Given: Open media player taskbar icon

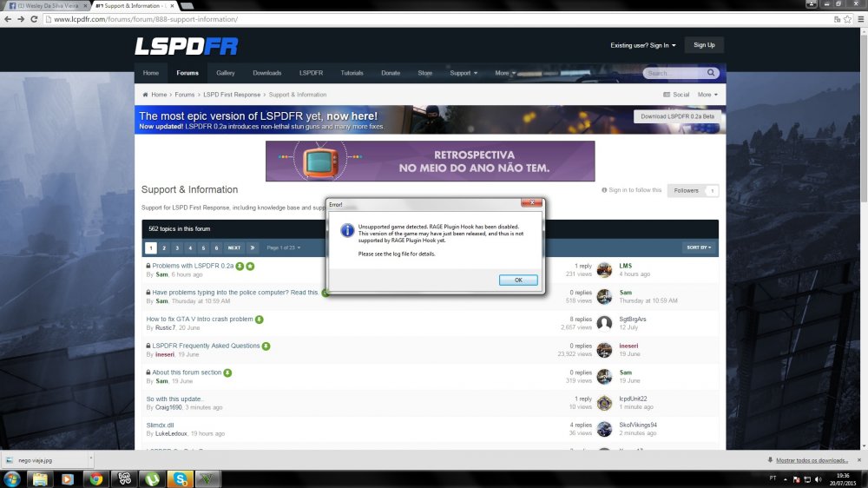Looking at the screenshot, I should click(68, 479).
